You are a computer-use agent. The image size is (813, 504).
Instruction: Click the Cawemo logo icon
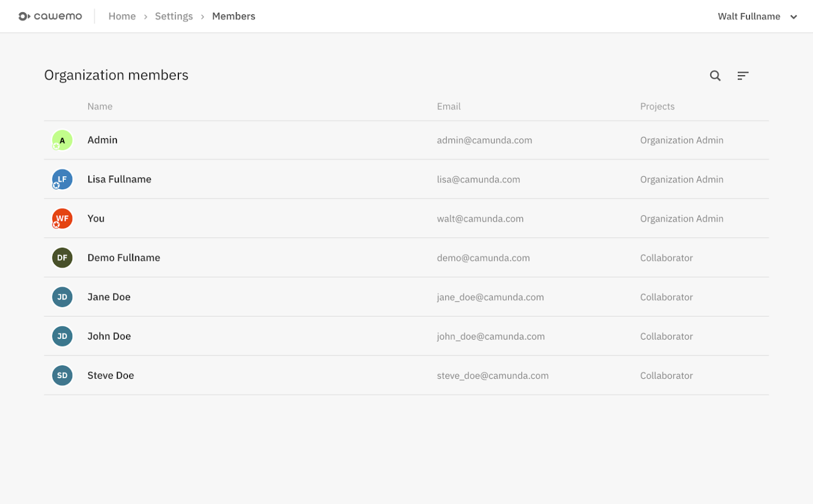(23, 16)
